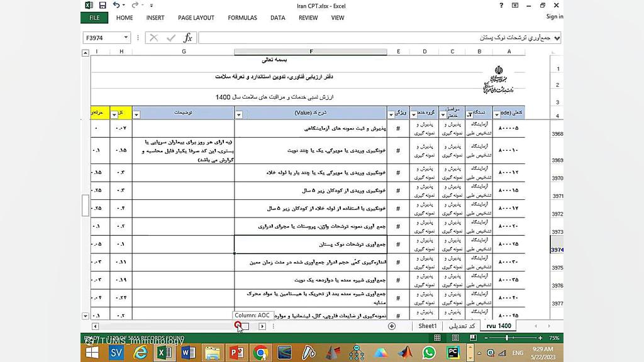This screenshot has width=644, height=362.
Task: Add a new sheet with plus icon
Action: (392, 326)
